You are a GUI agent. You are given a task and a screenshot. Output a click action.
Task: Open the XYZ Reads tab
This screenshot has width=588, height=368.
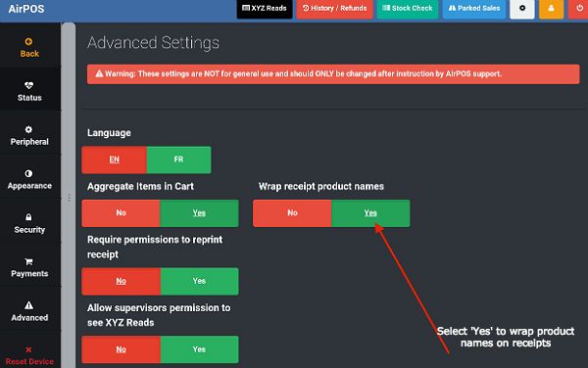[265, 8]
